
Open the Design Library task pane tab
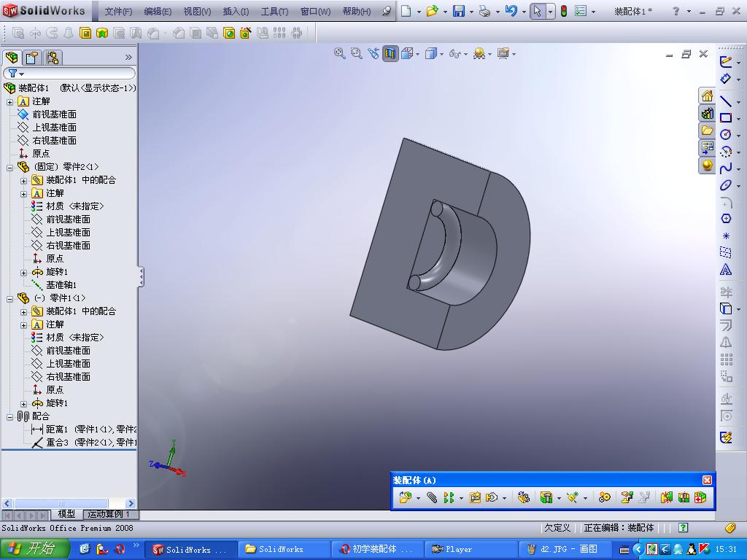coord(707,113)
